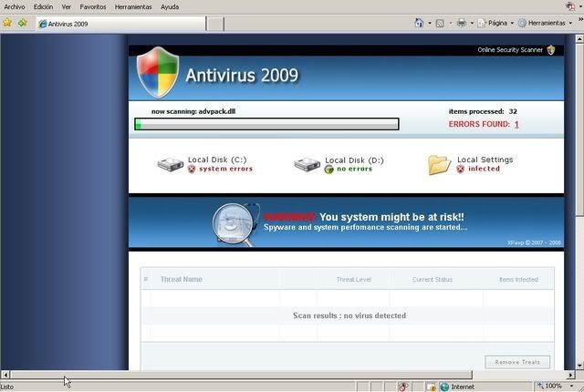Click the popup blocker status bar icon
Image resolution: width=584 pixels, height=392 pixels.
click(402, 387)
